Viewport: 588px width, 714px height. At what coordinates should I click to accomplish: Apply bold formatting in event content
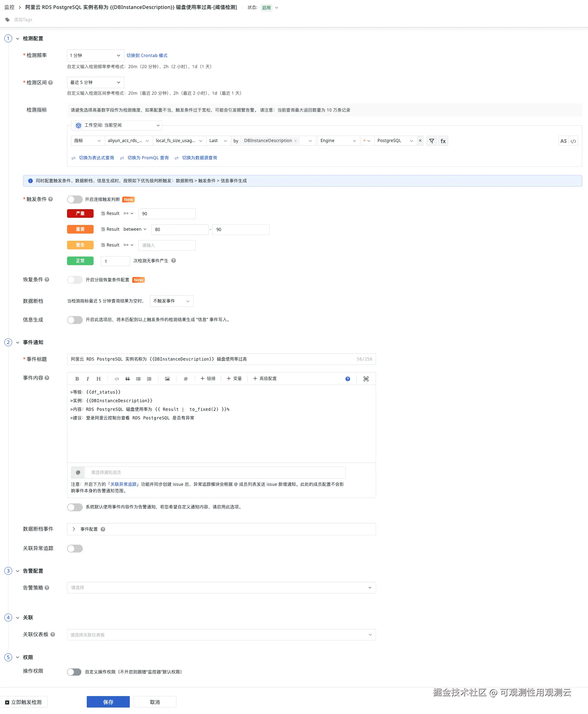click(x=77, y=379)
